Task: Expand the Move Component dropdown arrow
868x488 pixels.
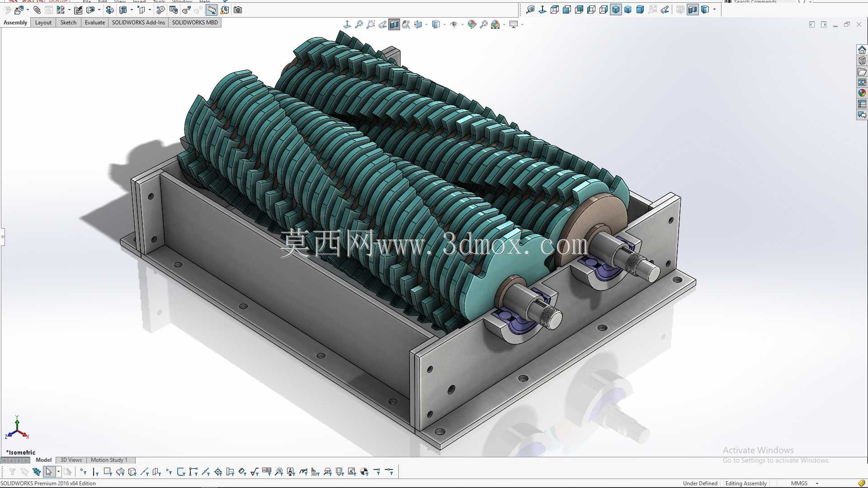Action: point(99,10)
